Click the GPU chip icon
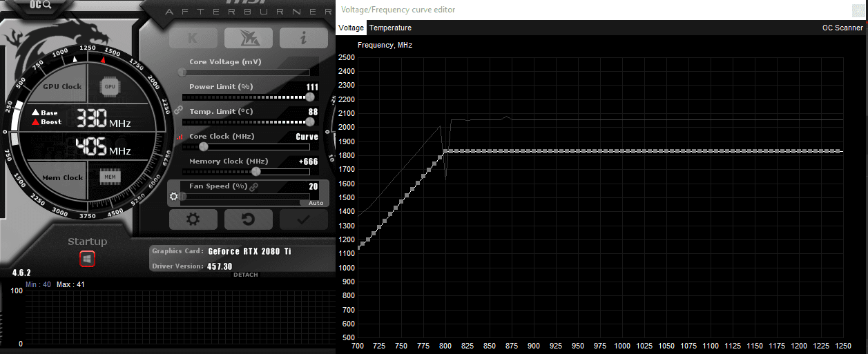868x354 pixels. coord(109,87)
